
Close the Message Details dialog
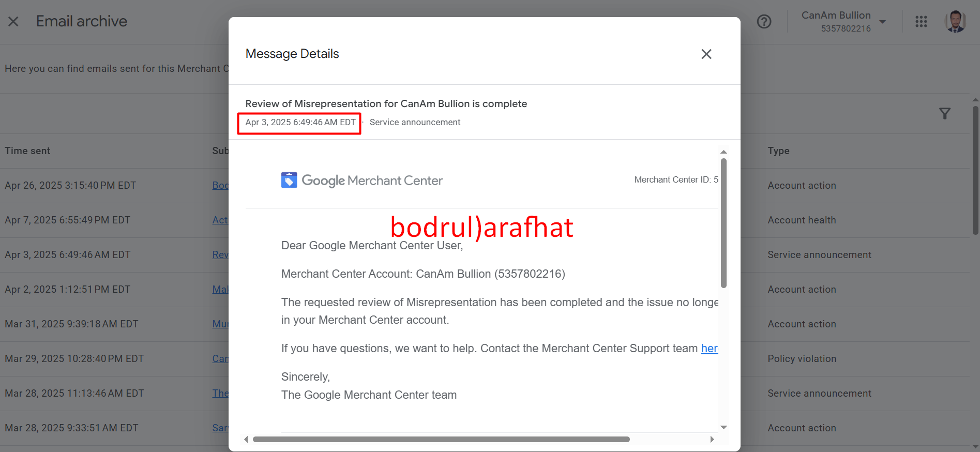point(706,54)
